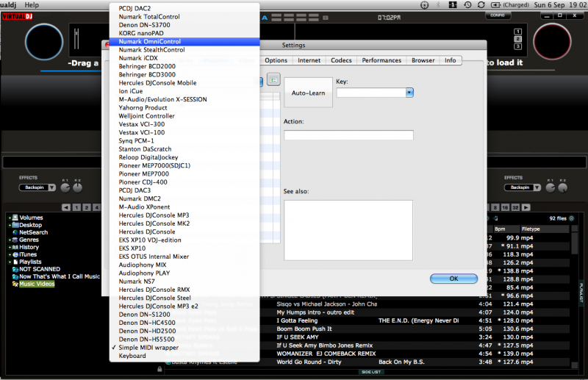This screenshot has width=588, height=380.
Task: Switch to Performances tab
Action: point(381,60)
